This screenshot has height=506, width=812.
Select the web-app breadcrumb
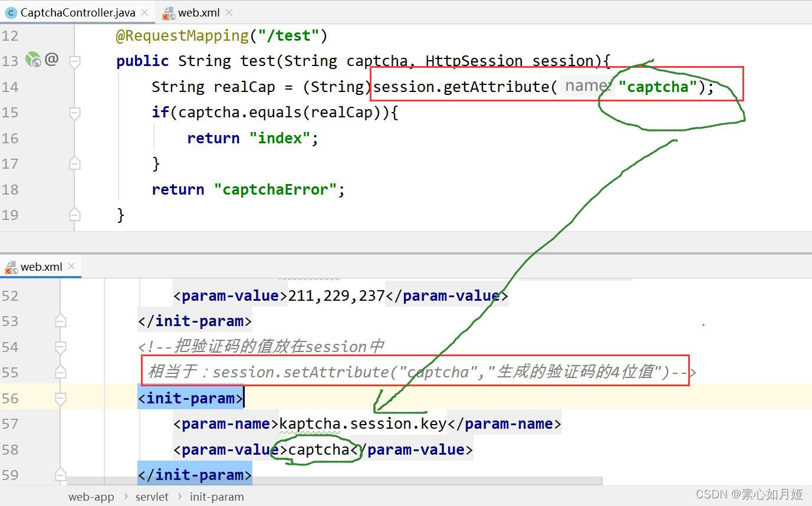(x=91, y=497)
